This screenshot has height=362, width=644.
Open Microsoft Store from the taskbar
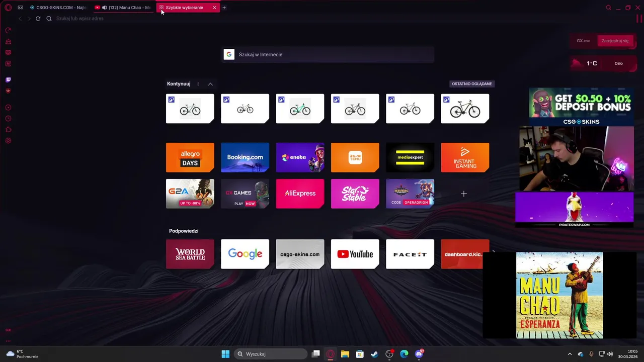(360, 354)
